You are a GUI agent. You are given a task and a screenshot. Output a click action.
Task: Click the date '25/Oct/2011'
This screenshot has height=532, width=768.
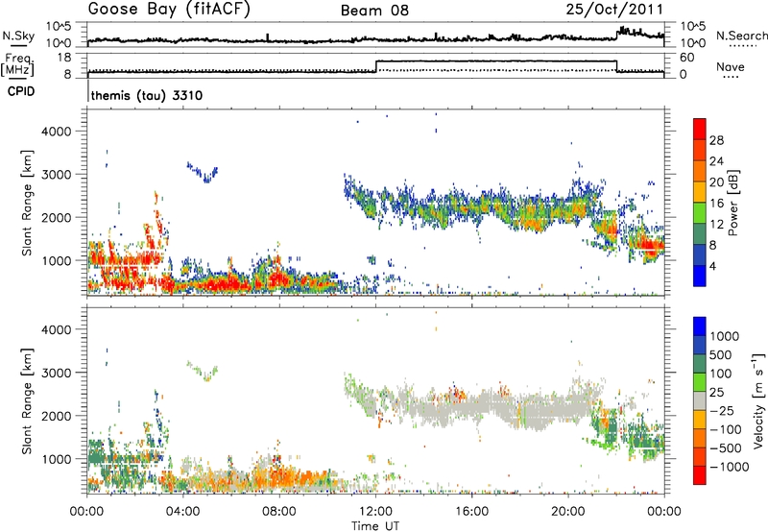(x=614, y=9)
